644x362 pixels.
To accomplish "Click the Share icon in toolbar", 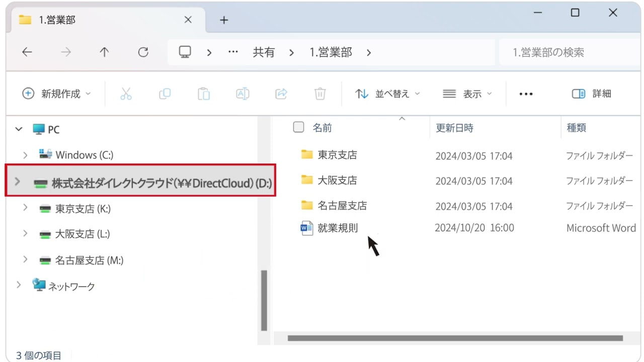I will 281,94.
